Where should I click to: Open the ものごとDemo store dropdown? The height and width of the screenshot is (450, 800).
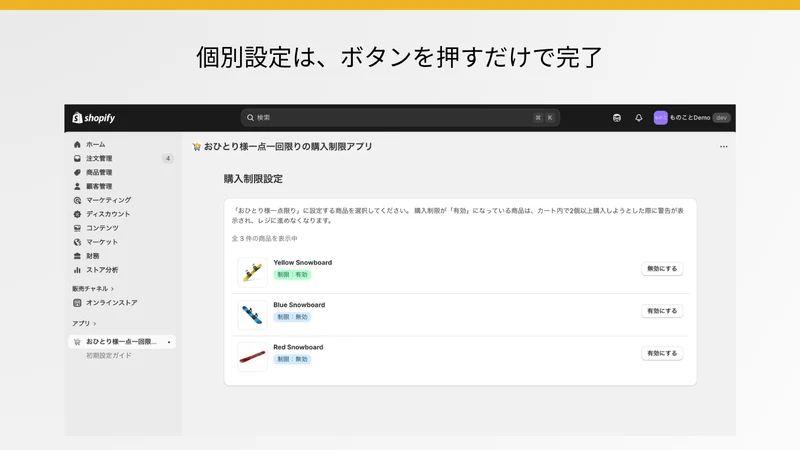[692, 118]
